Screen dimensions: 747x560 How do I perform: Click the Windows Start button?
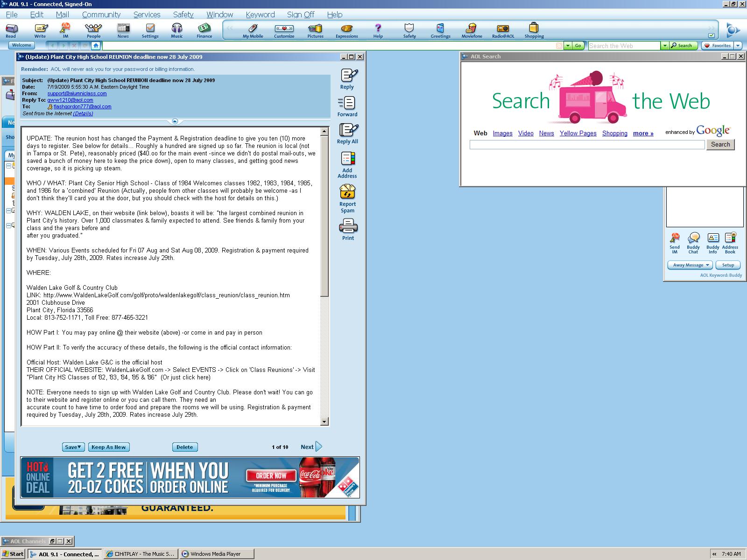coord(13,554)
